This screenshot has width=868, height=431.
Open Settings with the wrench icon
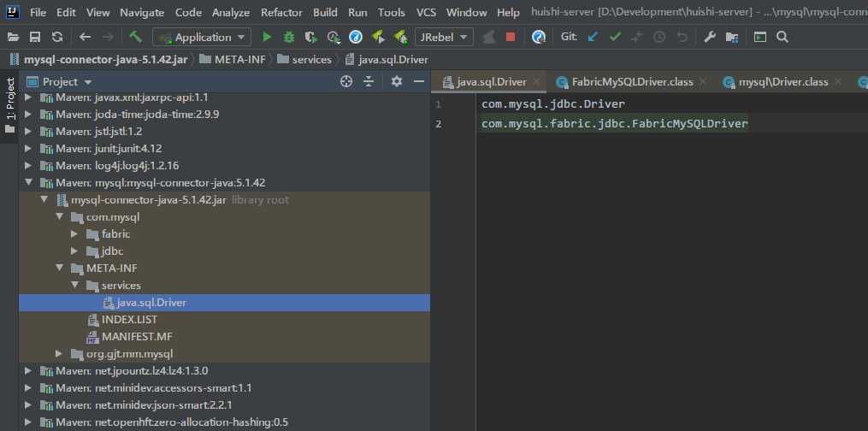click(x=710, y=37)
